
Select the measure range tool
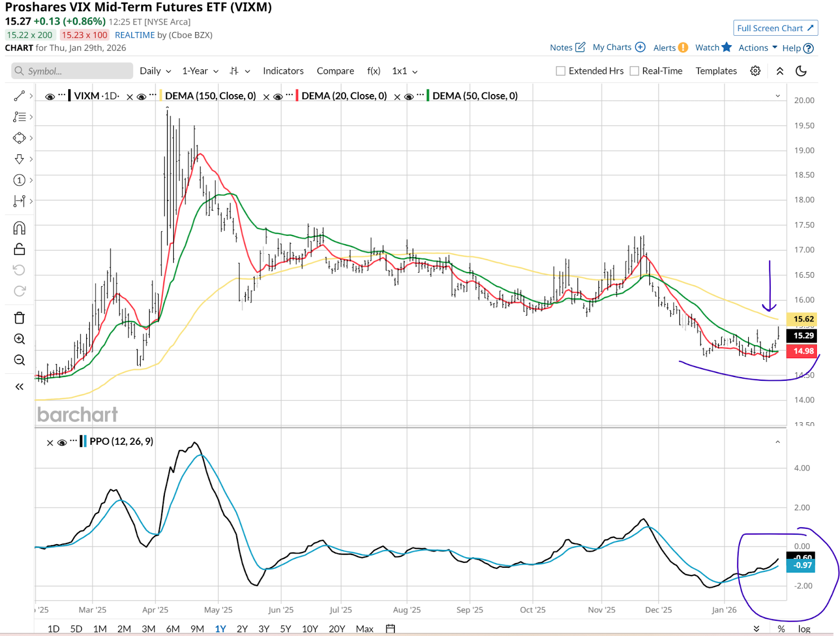click(x=19, y=201)
